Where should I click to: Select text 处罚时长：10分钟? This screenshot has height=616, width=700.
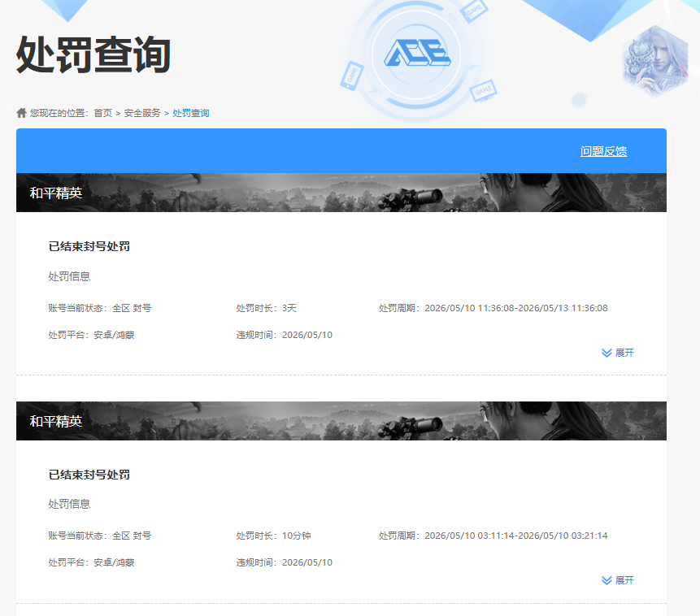coord(273,536)
